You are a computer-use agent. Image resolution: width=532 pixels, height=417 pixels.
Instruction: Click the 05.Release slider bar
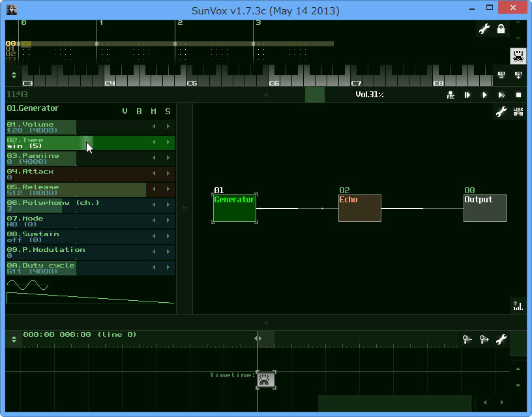coord(78,190)
